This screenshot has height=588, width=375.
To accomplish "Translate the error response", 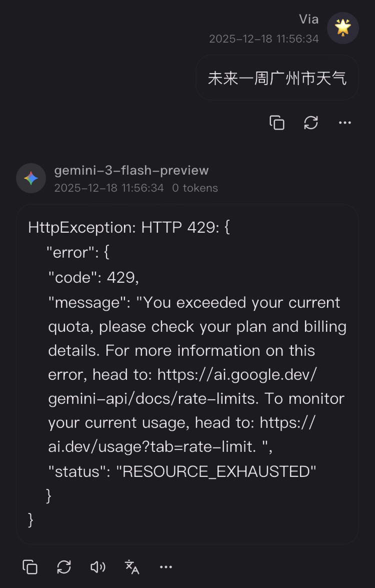I will click(132, 566).
